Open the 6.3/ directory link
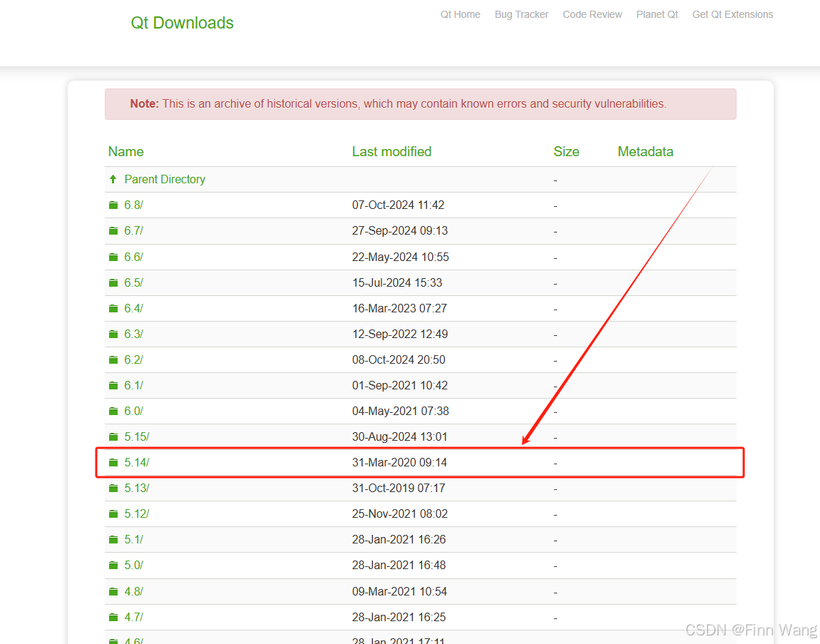The width and height of the screenshot is (820, 644). (x=133, y=334)
